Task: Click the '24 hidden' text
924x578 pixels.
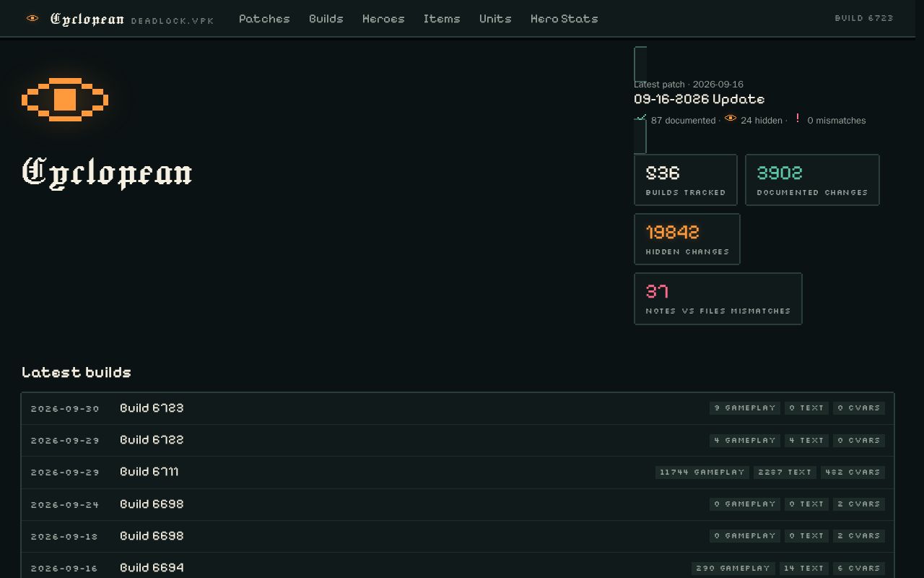Action: (x=762, y=121)
